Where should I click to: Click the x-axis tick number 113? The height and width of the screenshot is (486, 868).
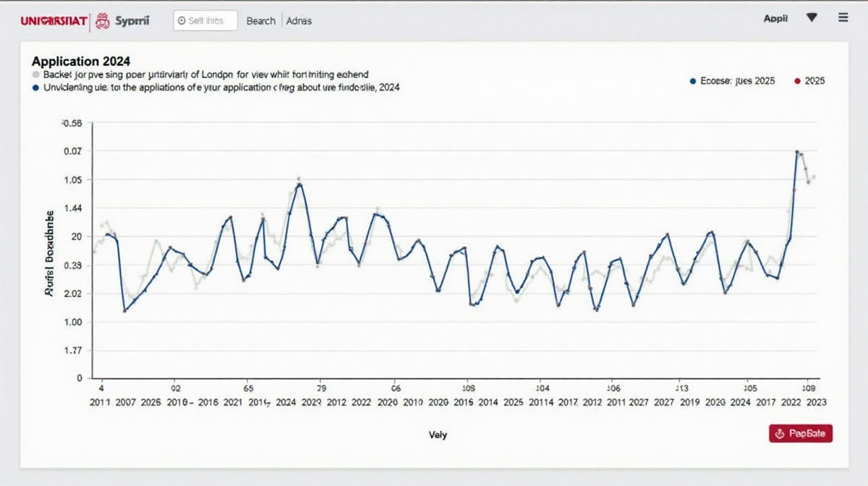681,388
